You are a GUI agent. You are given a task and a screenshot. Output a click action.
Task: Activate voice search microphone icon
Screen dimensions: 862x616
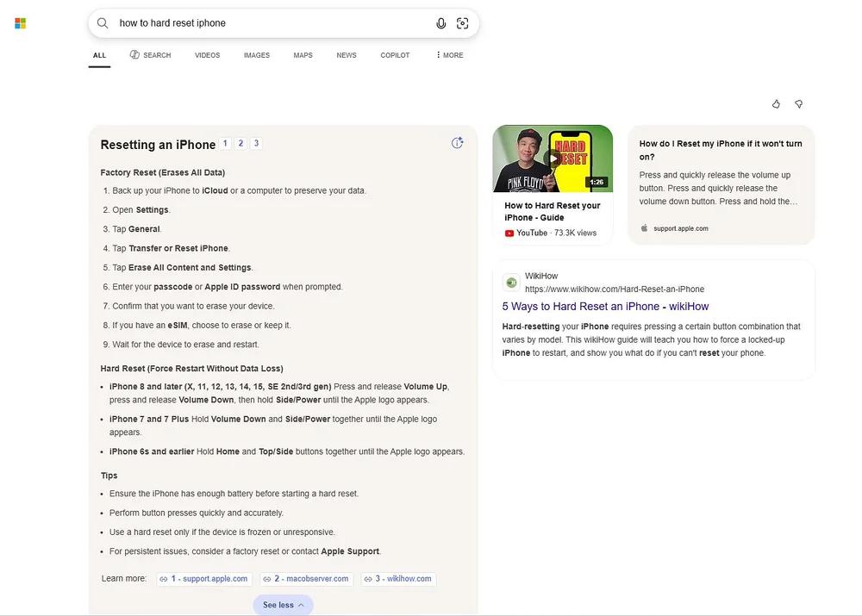[x=440, y=23]
